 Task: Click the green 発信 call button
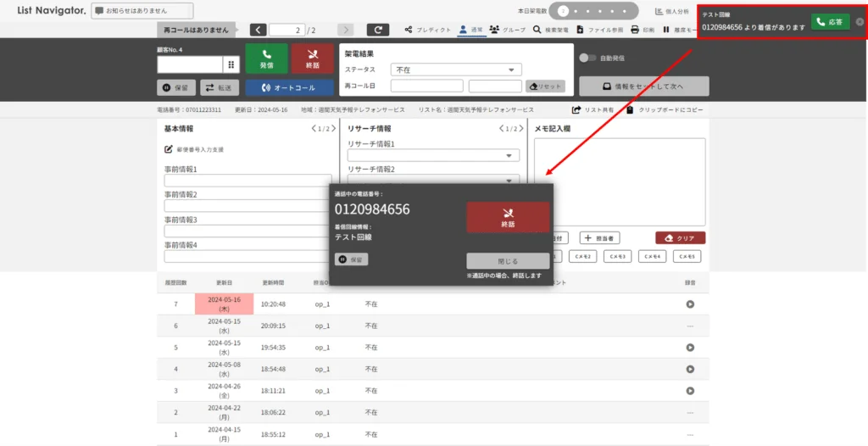tap(266, 59)
